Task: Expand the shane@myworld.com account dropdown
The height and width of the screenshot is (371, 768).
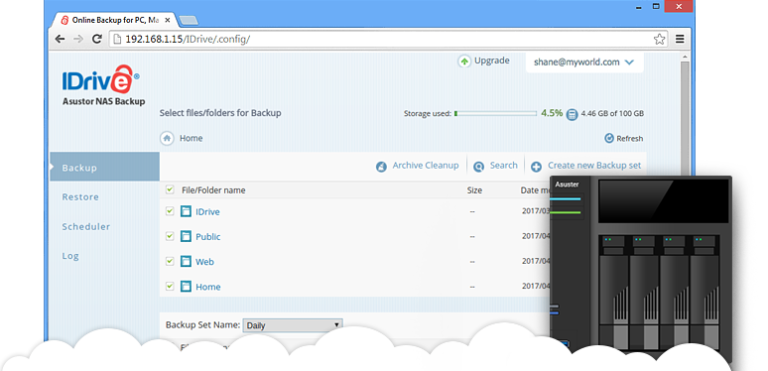Action: click(630, 62)
